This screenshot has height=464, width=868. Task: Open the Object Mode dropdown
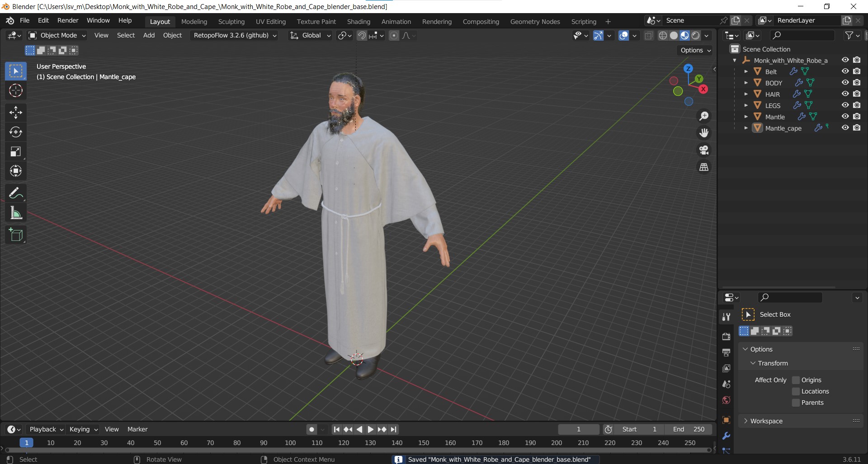point(57,35)
